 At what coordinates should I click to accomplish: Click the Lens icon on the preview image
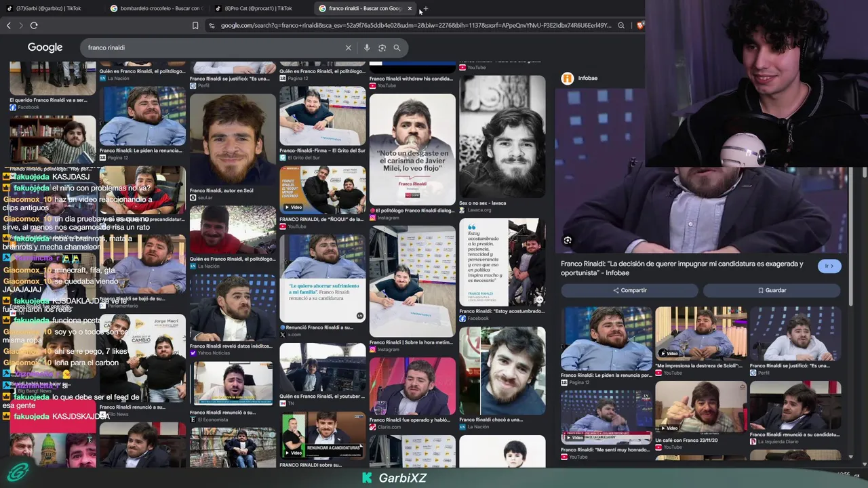568,240
